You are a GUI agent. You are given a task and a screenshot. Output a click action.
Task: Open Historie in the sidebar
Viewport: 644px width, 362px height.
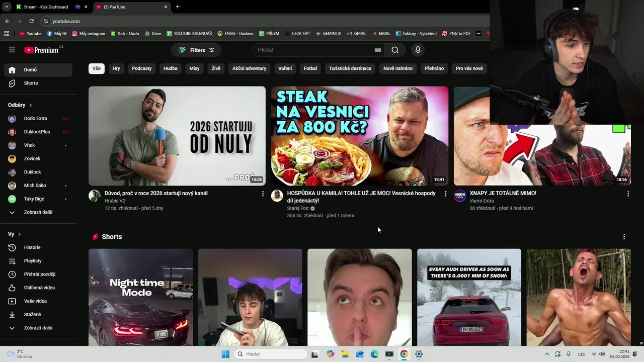[38, 247]
